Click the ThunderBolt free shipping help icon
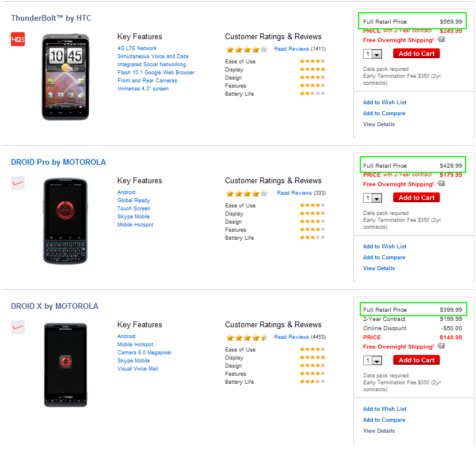Image resolution: width=476 pixels, height=450 pixels. [x=441, y=40]
